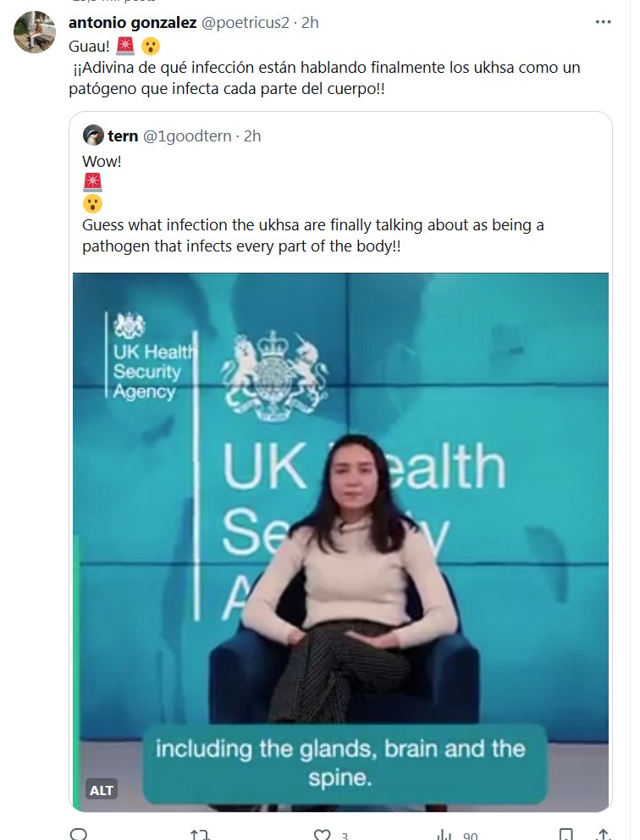Open the antonio gonzalez profile name link
Image resolution: width=640 pixels, height=840 pixels.
click(131, 23)
